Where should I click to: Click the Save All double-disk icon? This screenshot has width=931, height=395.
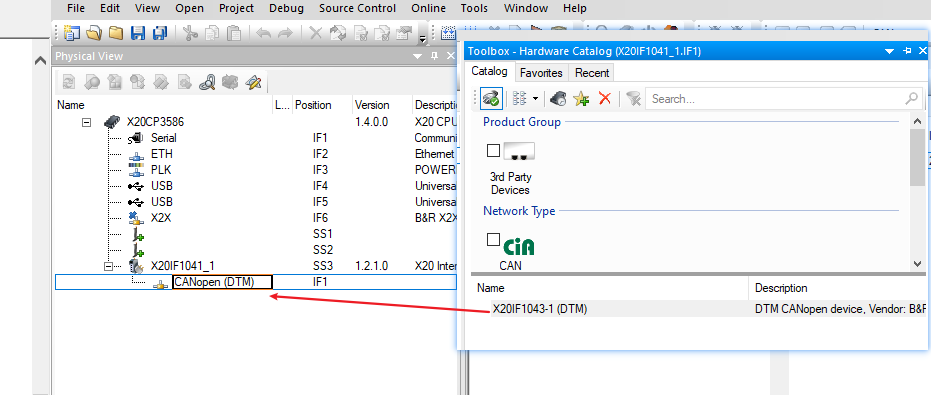(160, 33)
